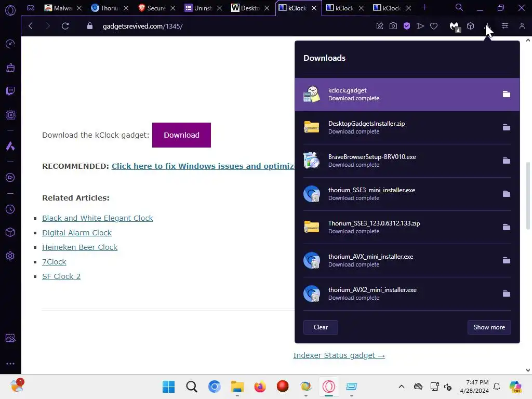Show BraveBrowserSetup-BRV010.exe in folder
Screen dimensions: 532x399
[x=506, y=161]
